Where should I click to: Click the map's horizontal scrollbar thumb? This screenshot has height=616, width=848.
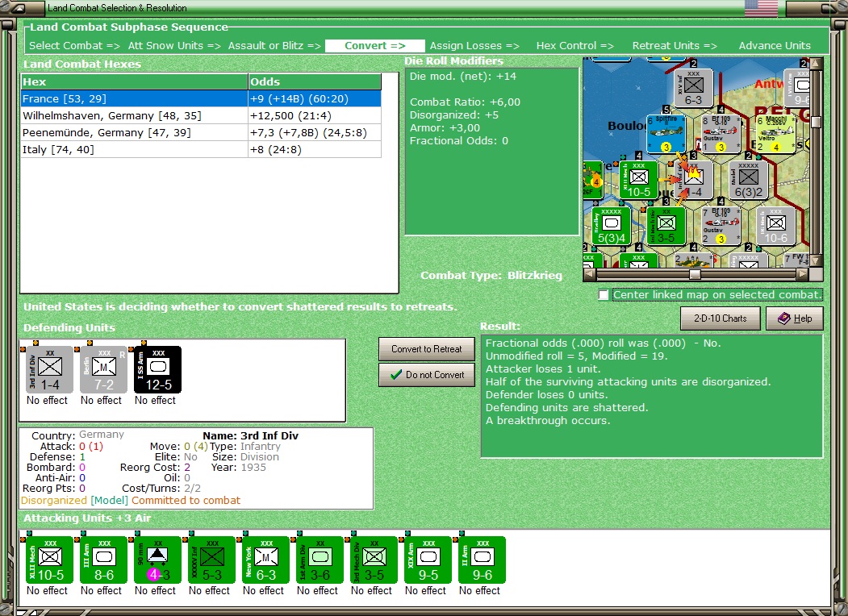pos(695,274)
